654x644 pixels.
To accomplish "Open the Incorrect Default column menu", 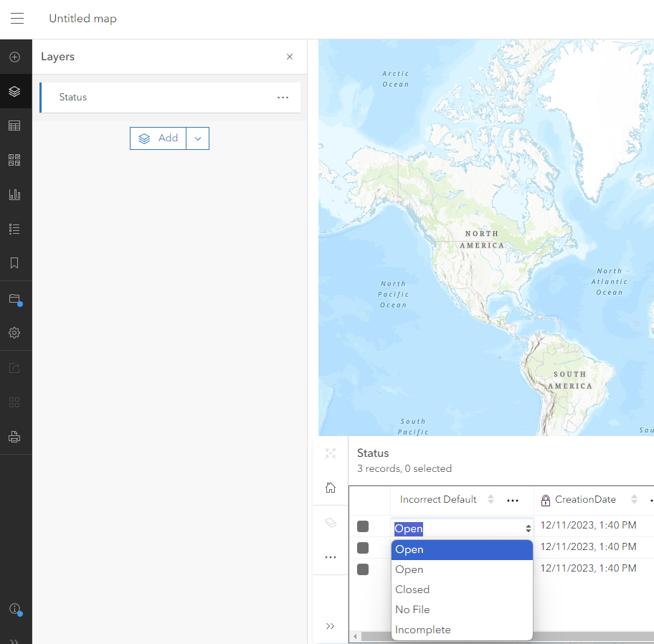I will (x=513, y=500).
